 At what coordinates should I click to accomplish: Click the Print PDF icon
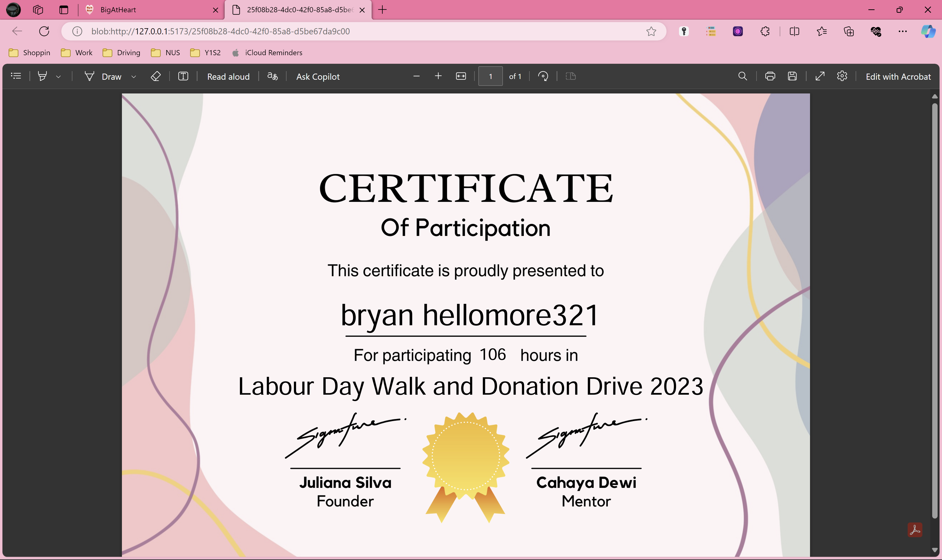(x=770, y=76)
